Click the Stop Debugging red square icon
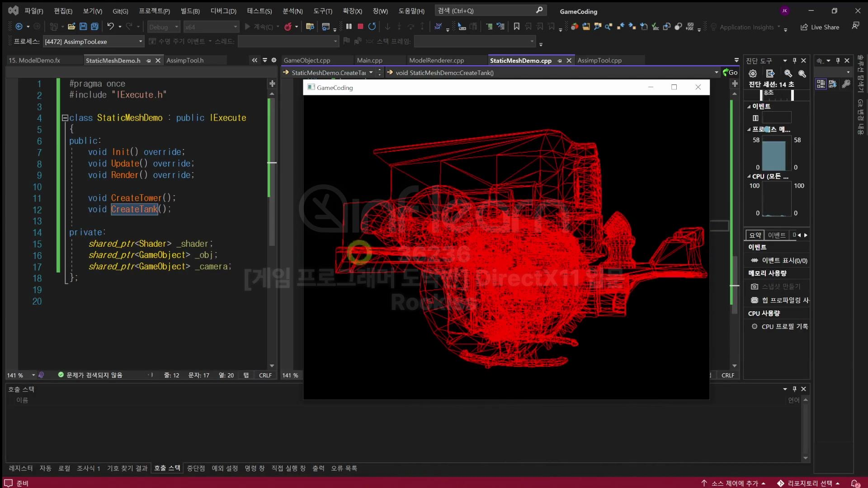 coord(360,27)
